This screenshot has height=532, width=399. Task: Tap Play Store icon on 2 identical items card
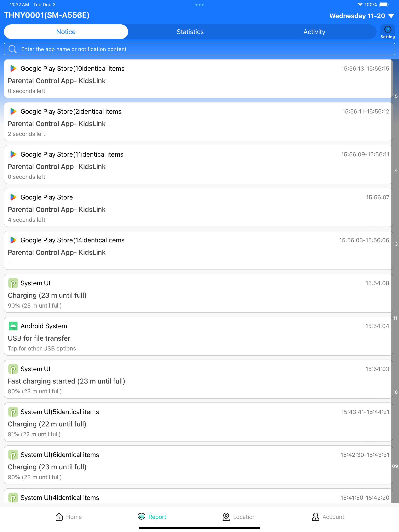13,111
